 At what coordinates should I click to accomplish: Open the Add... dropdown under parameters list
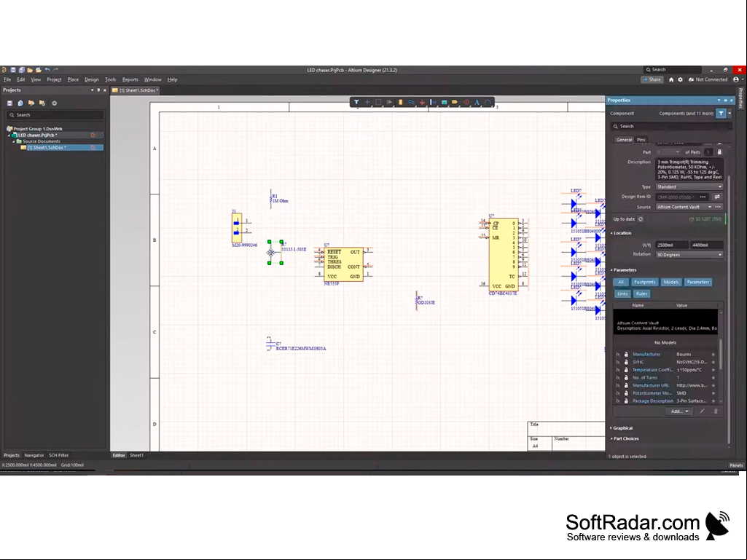(679, 411)
